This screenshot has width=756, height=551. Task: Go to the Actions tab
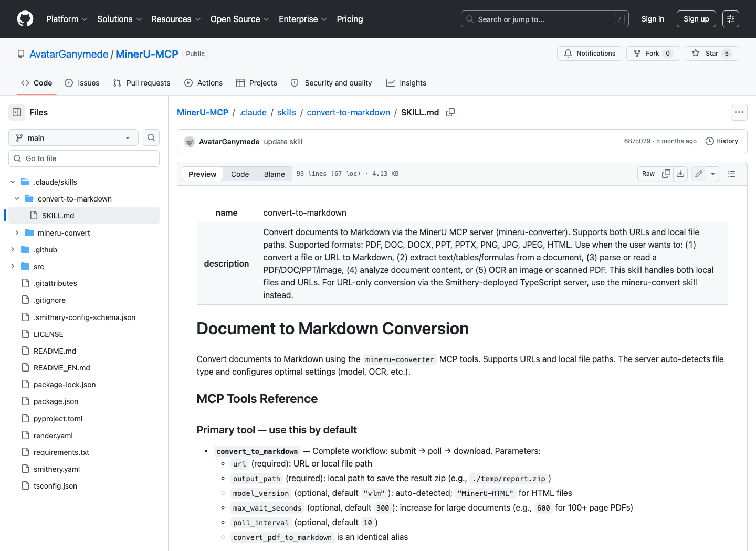pos(204,83)
